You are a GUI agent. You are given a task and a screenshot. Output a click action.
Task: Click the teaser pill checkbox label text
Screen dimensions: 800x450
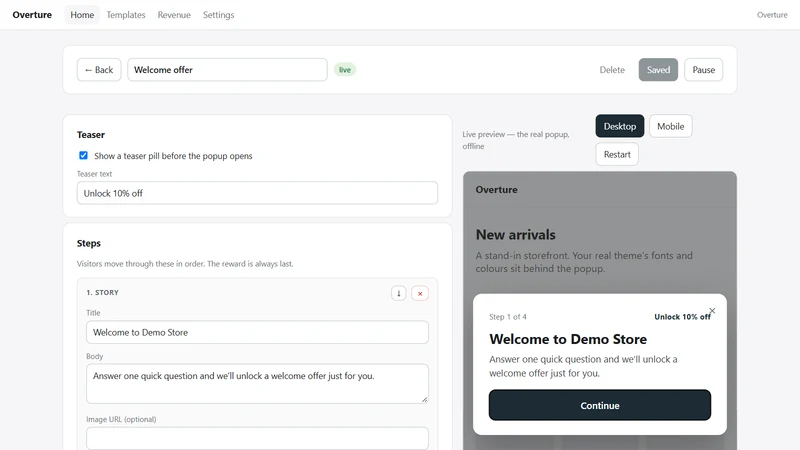[173, 156]
